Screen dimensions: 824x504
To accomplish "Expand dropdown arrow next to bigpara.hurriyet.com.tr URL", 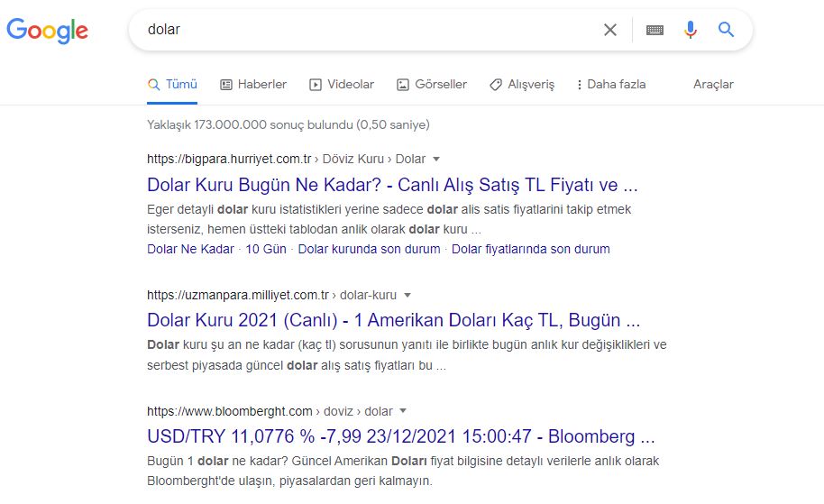I will (436, 160).
